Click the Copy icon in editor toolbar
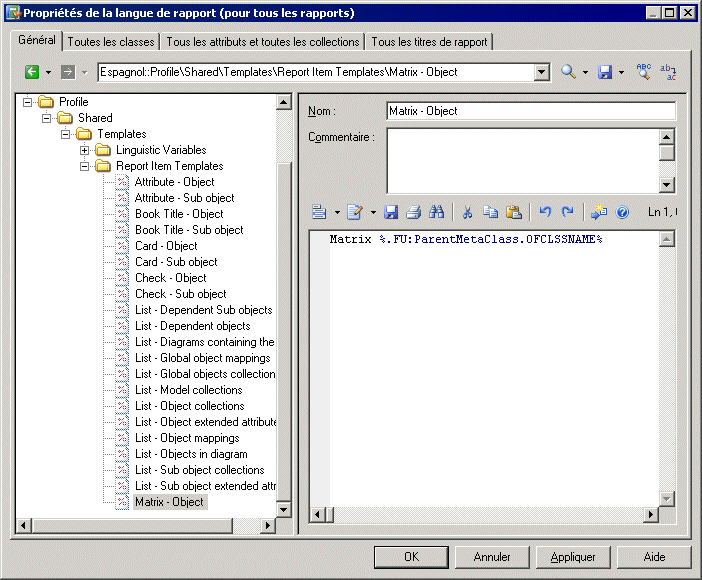The width and height of the screenshot is (702, 580). point(491,212)
